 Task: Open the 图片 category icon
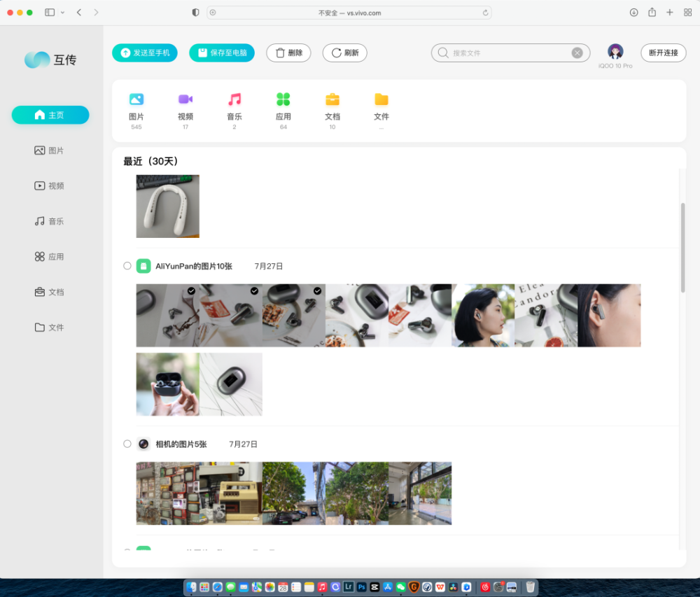(136, 100)
